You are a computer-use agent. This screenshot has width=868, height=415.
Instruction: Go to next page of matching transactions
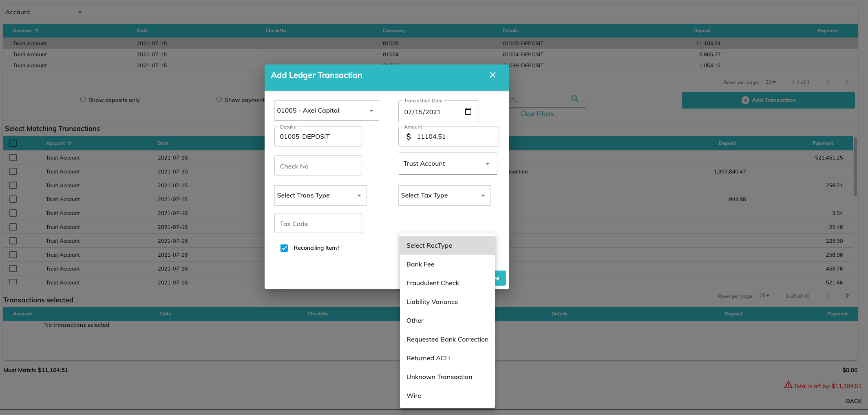[847, 296]
